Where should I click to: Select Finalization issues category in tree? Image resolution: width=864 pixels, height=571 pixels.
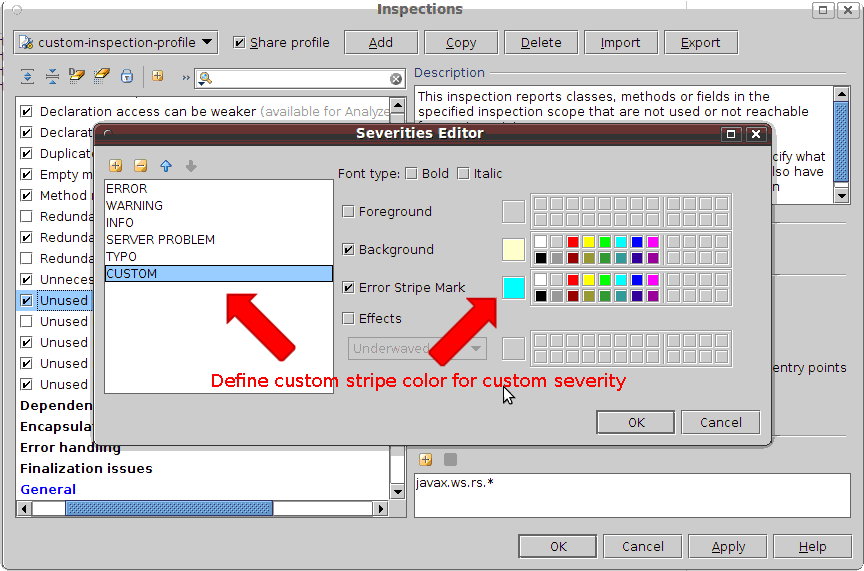point(87,468)
